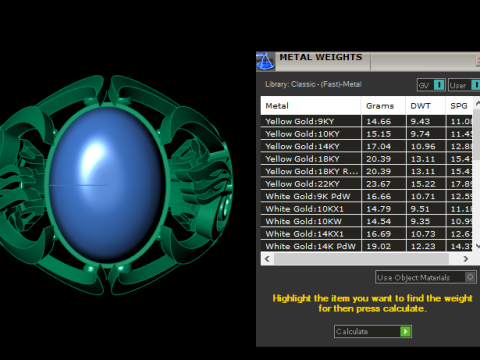Click the 12.23 DWT cell
This screenshot has height=360, width=480.
click(x=426, y=246)
